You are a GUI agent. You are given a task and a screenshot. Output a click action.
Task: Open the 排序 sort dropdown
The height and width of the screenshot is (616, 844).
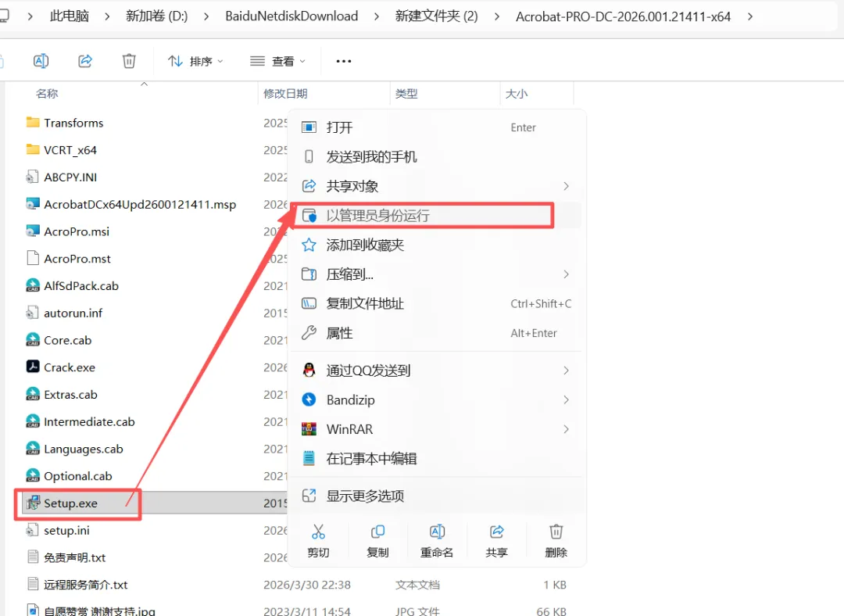[x=195, y=62]
